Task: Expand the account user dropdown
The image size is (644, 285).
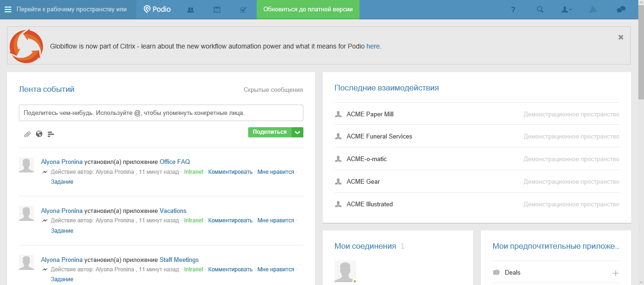Action: point(567,9)
